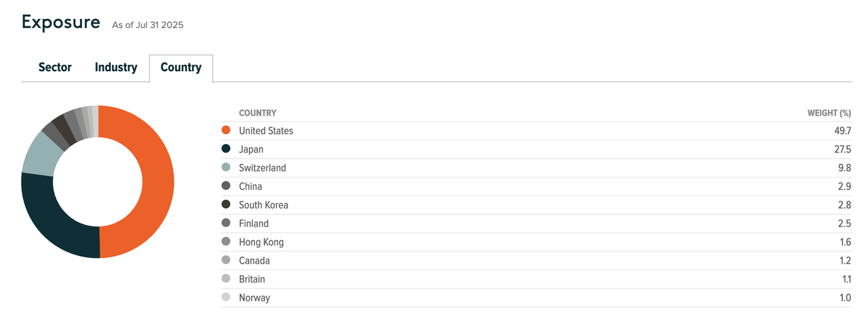868x315 pixels.
Task: Click the dark navy Japan donut segment
Action: [58, 224]
